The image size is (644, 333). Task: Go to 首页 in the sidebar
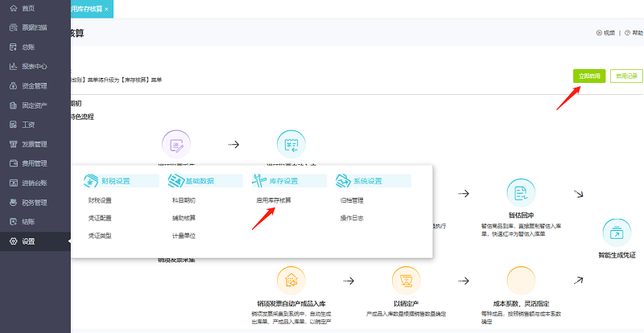coord(28,8)
